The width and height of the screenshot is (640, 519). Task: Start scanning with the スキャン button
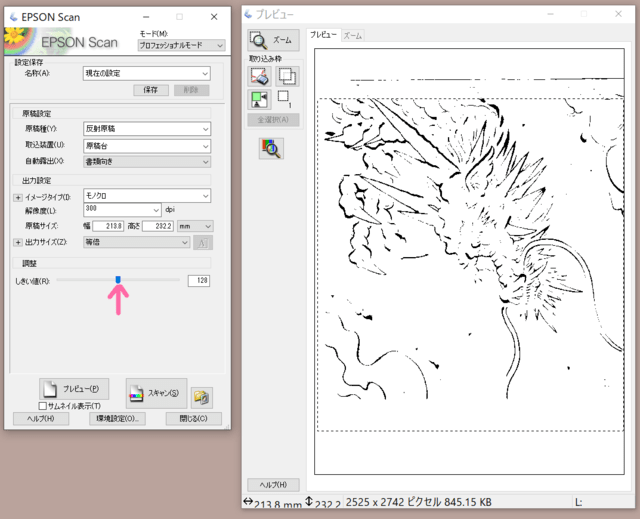156,392
